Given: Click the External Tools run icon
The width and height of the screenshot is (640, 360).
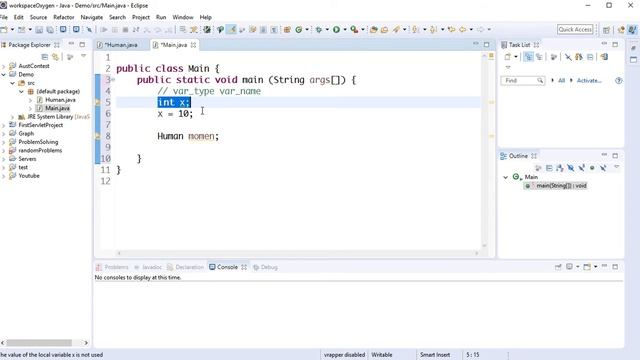Looking at the screenshot, I should click(354, 29).
